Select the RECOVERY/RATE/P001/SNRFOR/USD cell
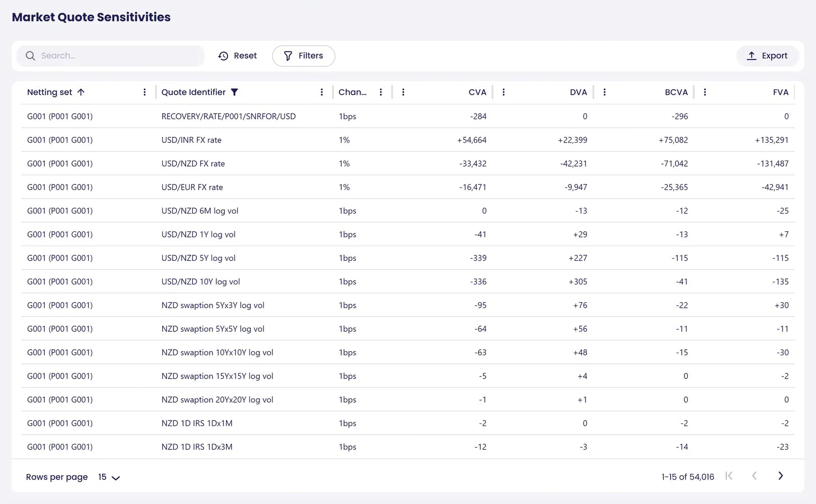 click(228, 116)
